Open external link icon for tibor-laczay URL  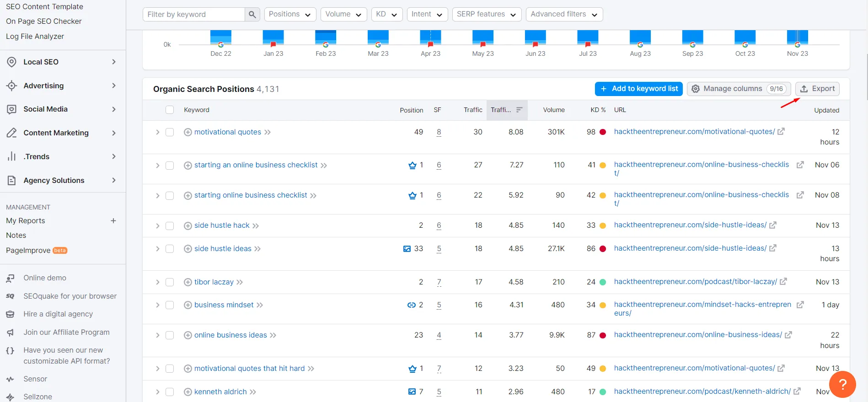(783, 282)
